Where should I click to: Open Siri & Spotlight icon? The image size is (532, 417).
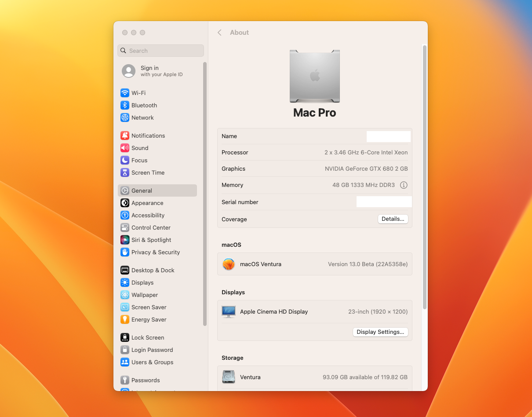125,240
